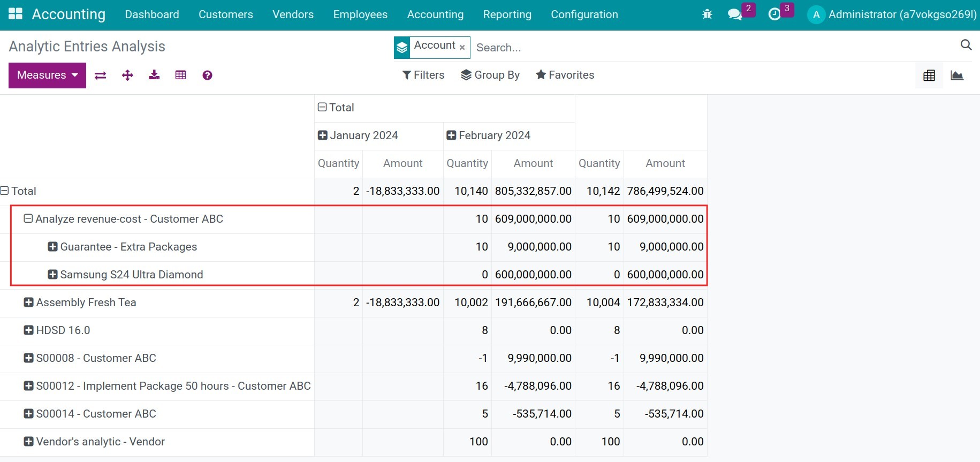
Task: Remove the Account group facet
Action: (462, 48)
